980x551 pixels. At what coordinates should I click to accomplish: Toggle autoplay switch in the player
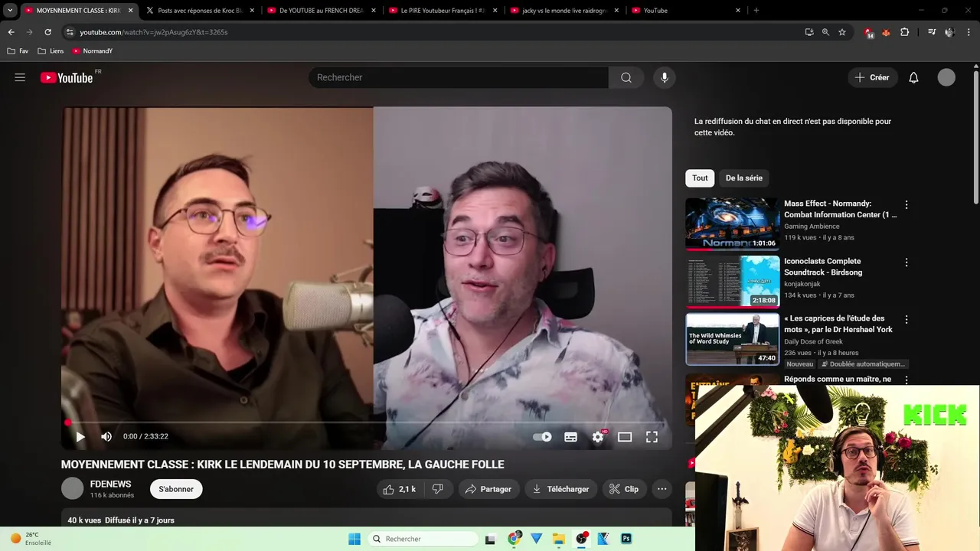tap(542, 437)
